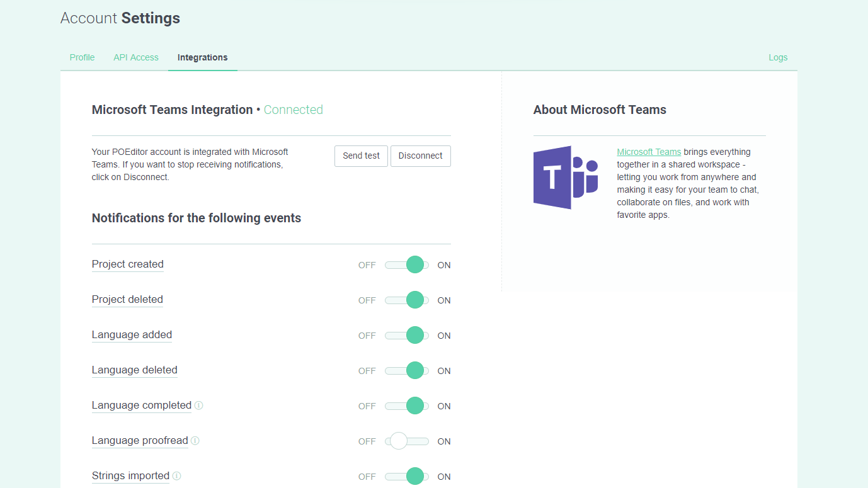Click the Microsoft Teams logo icon
The width and height of the screenshot is (868, 488).
[566, 178]
